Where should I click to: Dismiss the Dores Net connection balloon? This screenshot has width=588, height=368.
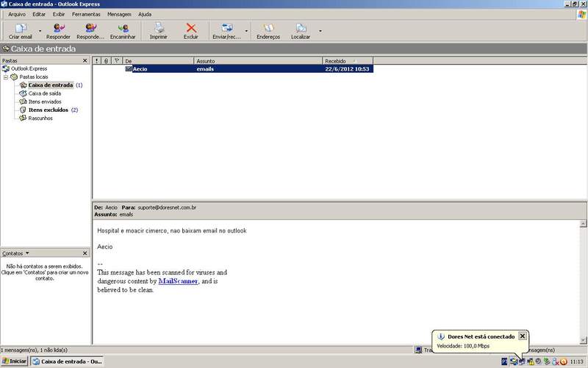click(523, 336)
